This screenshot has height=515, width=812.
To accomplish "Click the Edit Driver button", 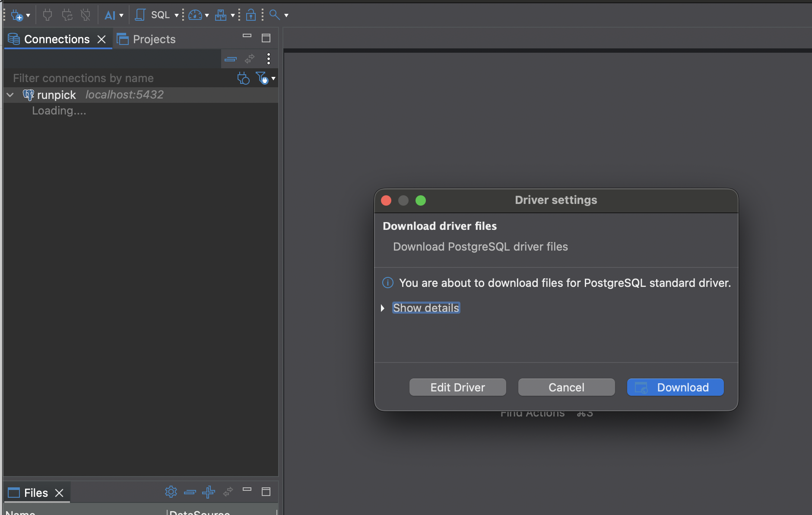I will [x=458, y=387].
